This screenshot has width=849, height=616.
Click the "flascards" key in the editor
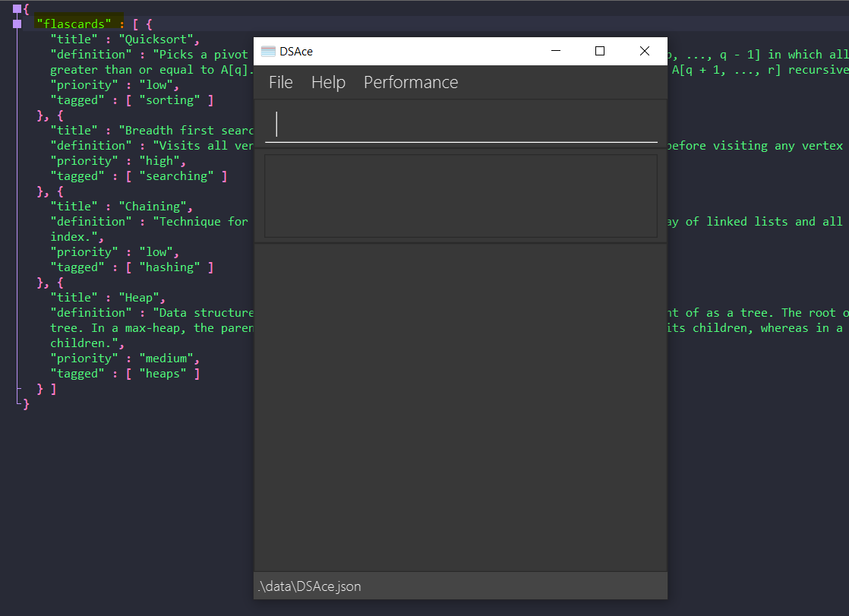tap(74, 24)
